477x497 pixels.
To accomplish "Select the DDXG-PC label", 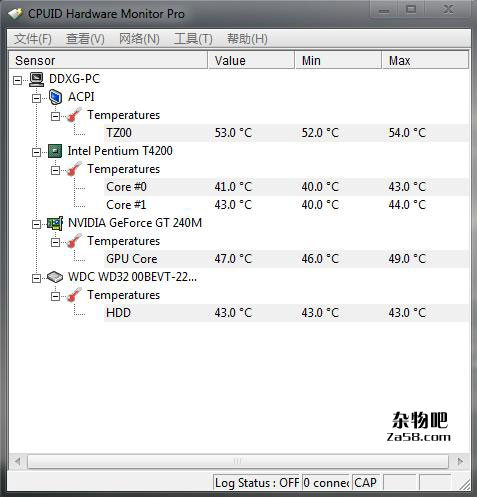I will tap(74, 79).
